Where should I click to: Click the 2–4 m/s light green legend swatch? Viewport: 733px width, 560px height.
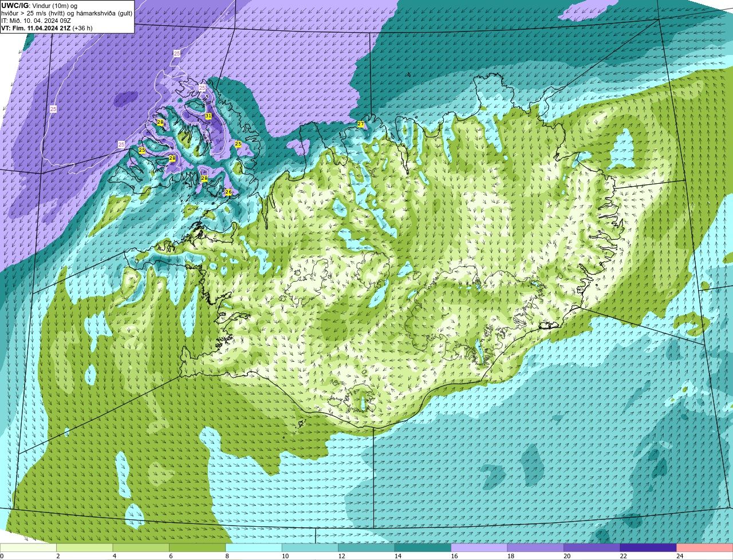85,547
